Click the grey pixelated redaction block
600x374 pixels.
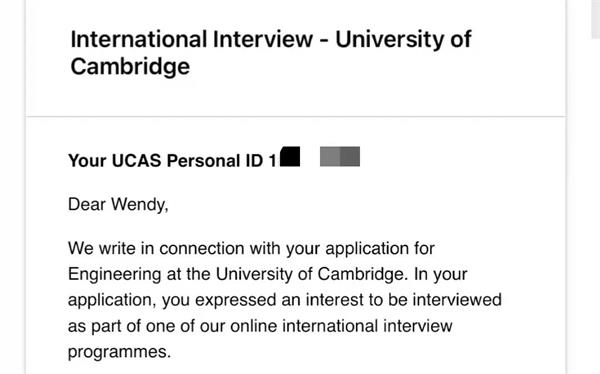340,156
